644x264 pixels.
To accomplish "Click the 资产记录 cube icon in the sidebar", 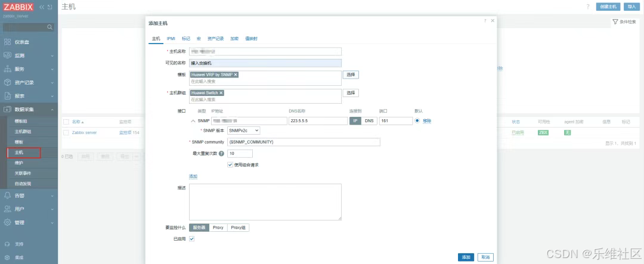I will (7, 82).
